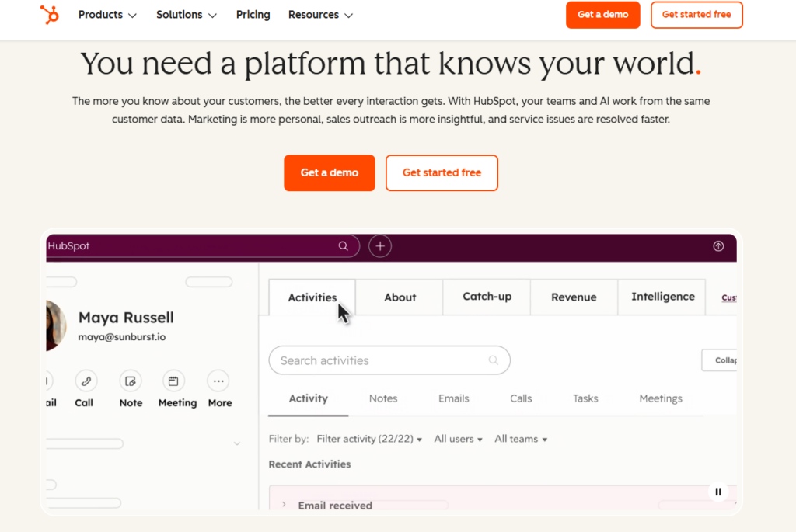Click the header Get a demo button

click(x=602, y=15)
